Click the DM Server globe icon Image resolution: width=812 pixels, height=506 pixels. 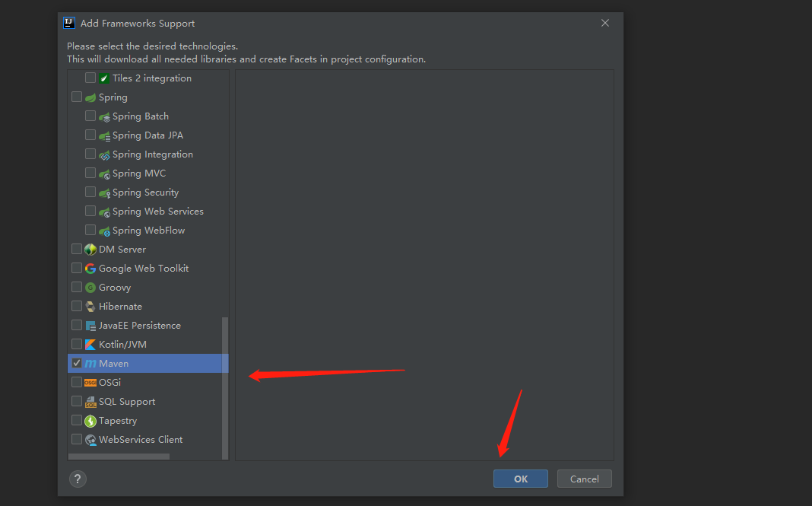[x=90, y=250]
